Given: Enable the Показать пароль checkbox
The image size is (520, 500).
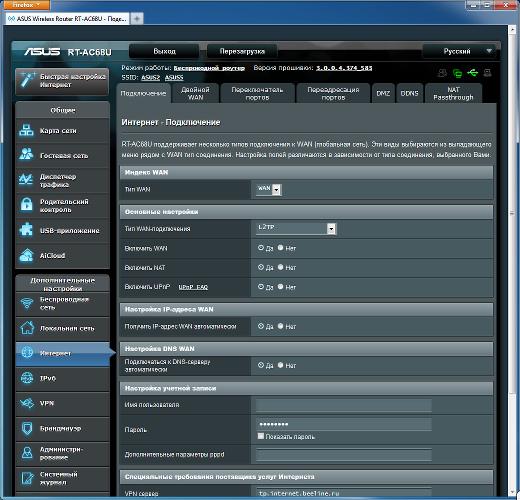Looking at the screenshot, I should tap(261, 436).
